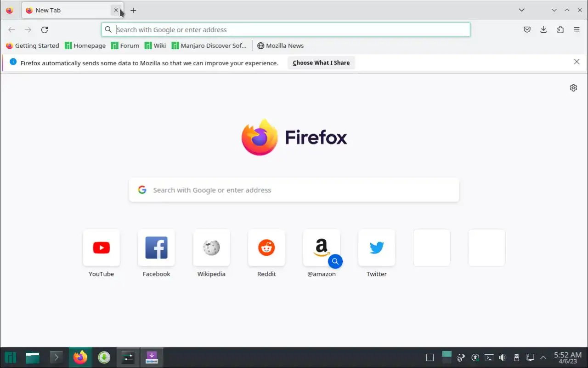Viewport: 588px width, 368px height.
Task: Open the Forum bookmark
Action: click(x=125, y=46)
